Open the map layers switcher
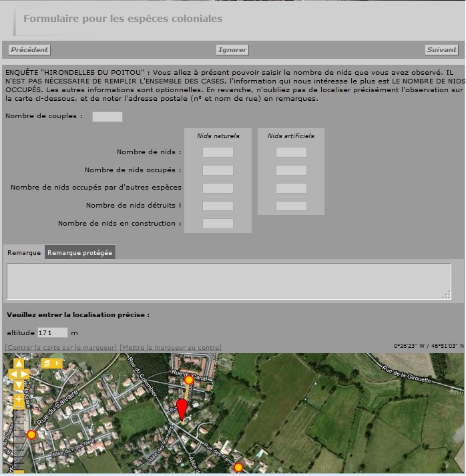The image size is (466, 476). [51, 363]
